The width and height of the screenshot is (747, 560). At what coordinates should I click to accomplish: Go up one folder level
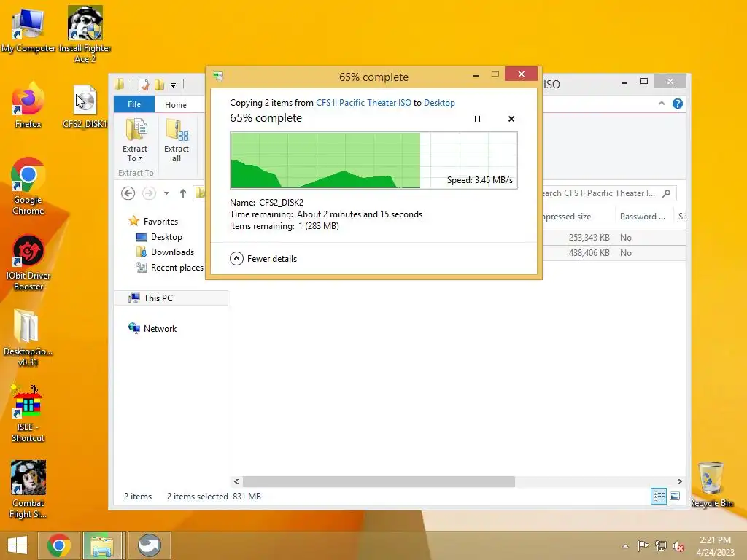tap(183, 192)
